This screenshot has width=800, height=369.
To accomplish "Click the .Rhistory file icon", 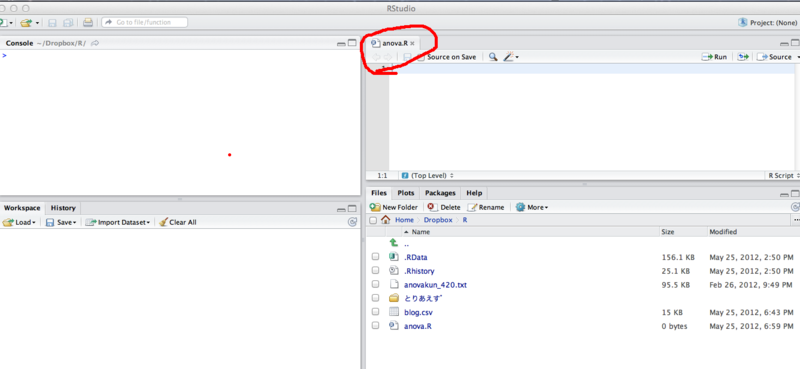I will click(393, 270).
